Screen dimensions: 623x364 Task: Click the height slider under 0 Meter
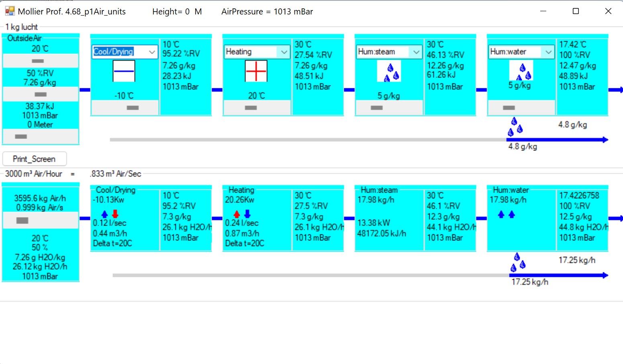(40, 136)
